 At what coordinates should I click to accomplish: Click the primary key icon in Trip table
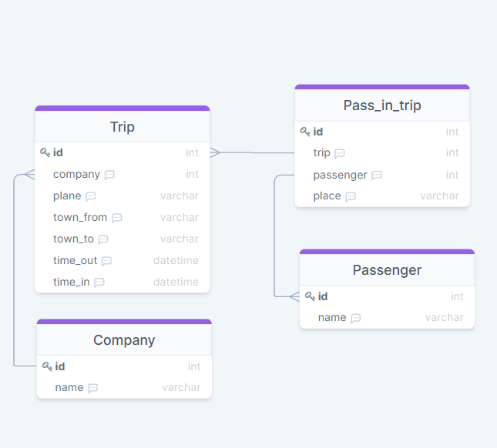(45, 152)
